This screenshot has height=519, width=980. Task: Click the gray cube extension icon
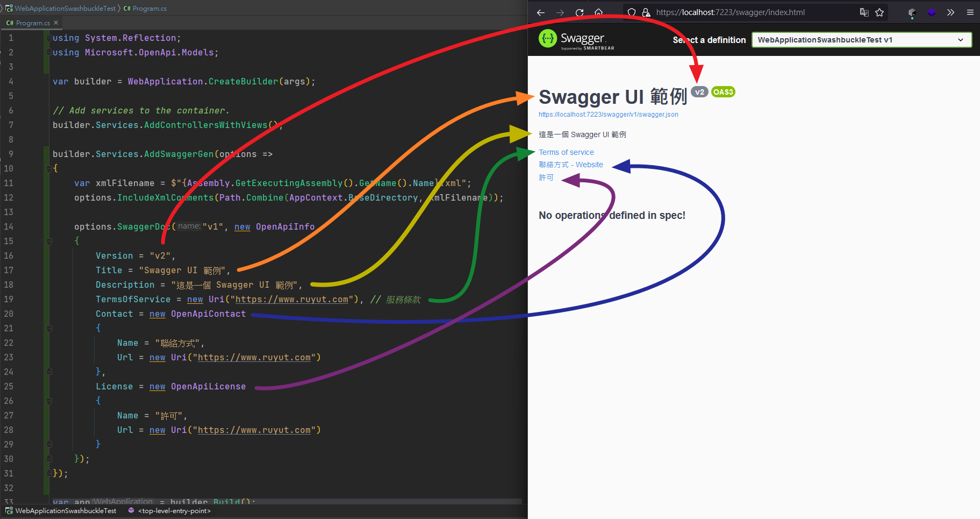click(912, 13)
